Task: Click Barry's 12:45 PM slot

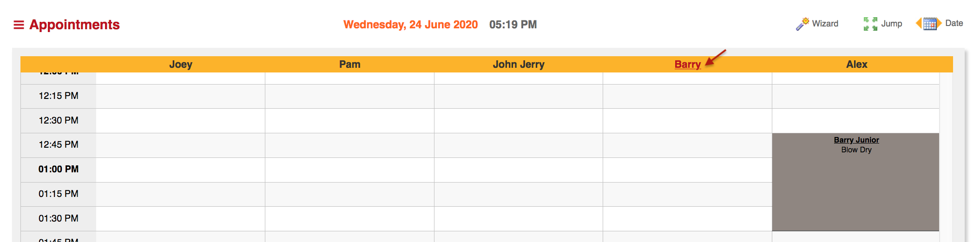Action: coord(688,145)
